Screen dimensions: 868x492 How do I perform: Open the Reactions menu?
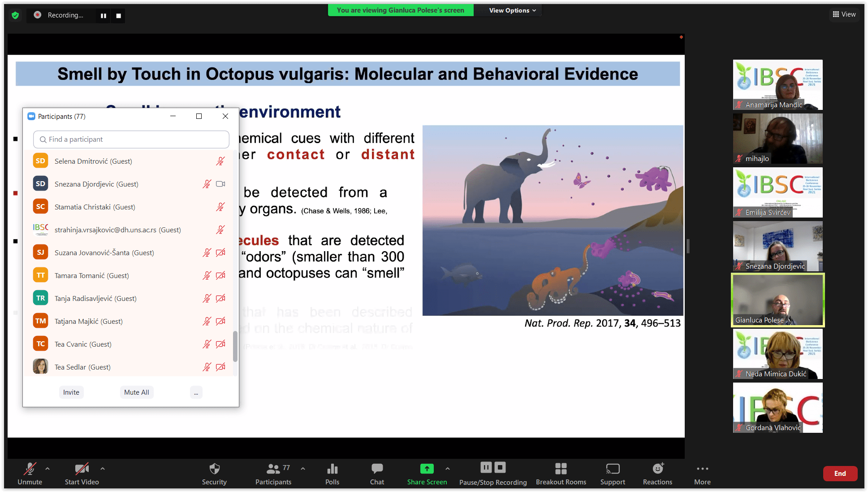657,474
